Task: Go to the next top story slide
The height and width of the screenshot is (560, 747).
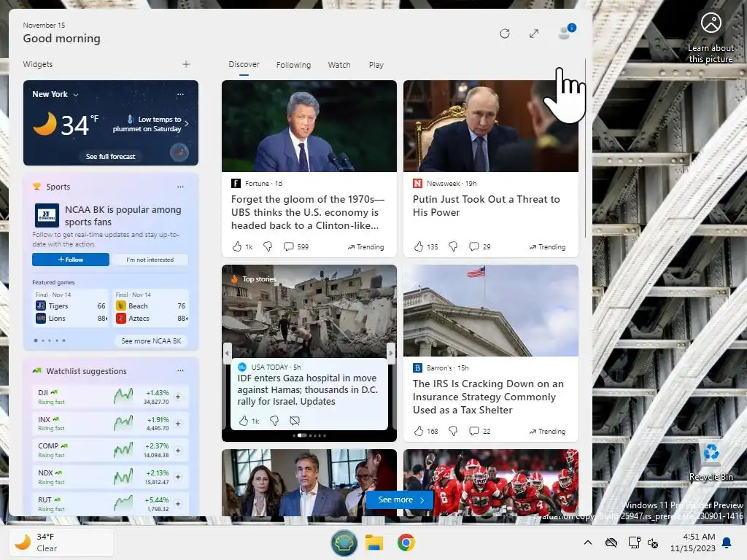Action: click(391, 353)
